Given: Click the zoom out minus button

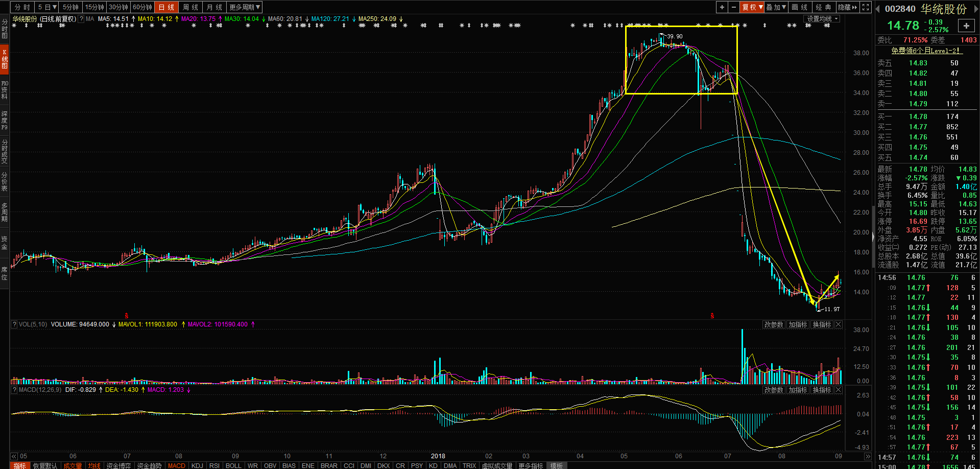Looking at the screenshot, I should (x=734, y=7).
